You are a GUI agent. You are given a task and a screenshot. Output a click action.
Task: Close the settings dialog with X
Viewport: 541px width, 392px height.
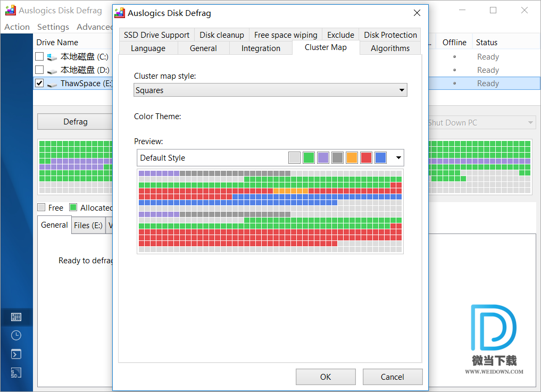417,13
